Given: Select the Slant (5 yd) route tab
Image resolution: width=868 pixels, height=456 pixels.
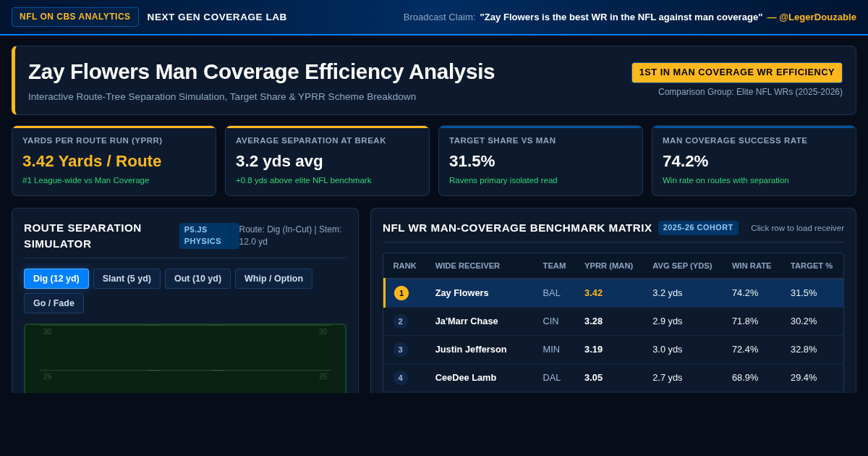Looking at the screenshot, I should click(x=127, y=279).
